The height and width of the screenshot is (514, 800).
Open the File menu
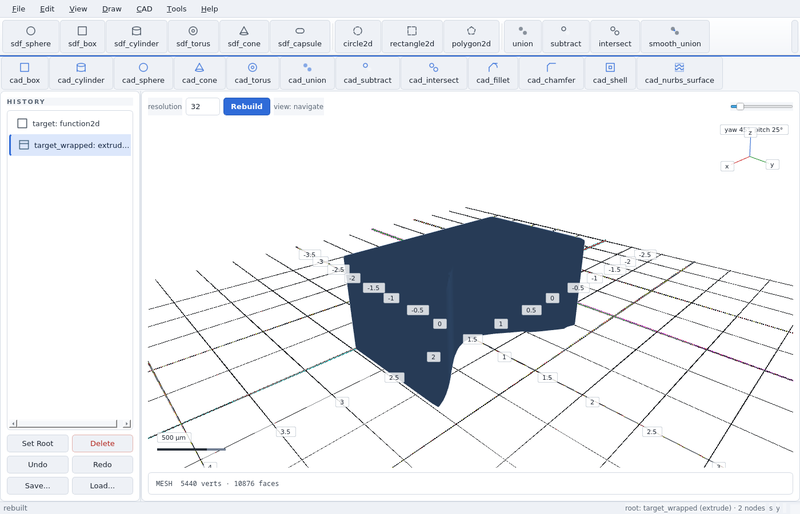tap(18, 9)
